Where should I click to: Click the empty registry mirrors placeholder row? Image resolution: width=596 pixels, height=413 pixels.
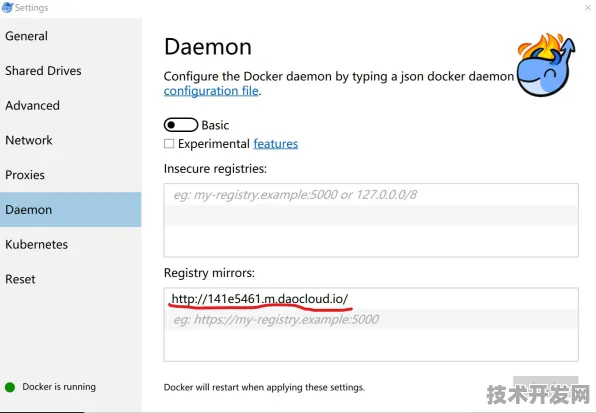pyautogui.click(x=371, y=319)
